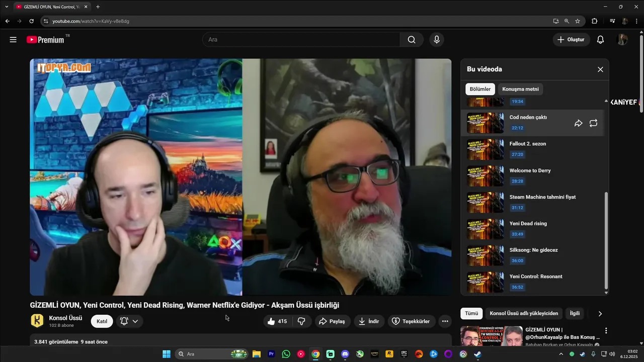Close the GİZEMLİ OYUN tab
Screen dimensions: 644x362
click(86, 7)
